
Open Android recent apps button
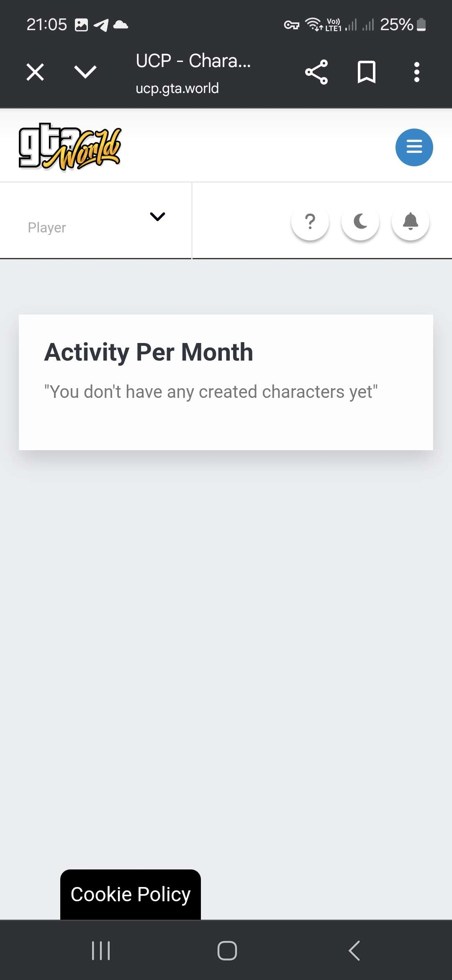point(101,950)
